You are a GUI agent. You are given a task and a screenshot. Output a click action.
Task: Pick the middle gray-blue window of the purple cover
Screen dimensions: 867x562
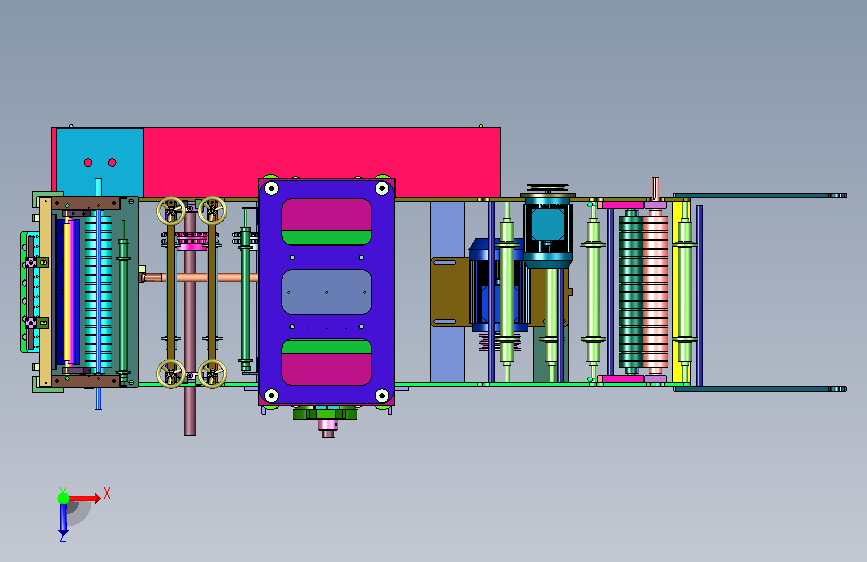326,292
